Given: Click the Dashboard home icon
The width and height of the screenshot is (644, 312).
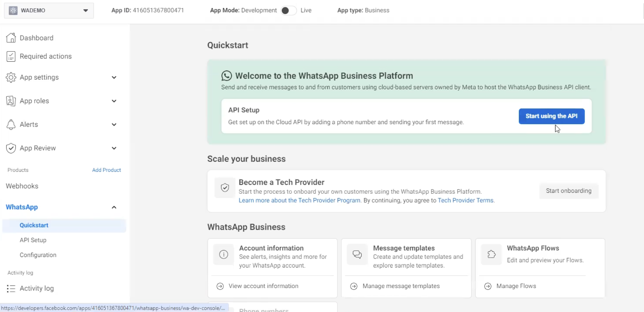Looking at the screenshot, I should 11,38.
